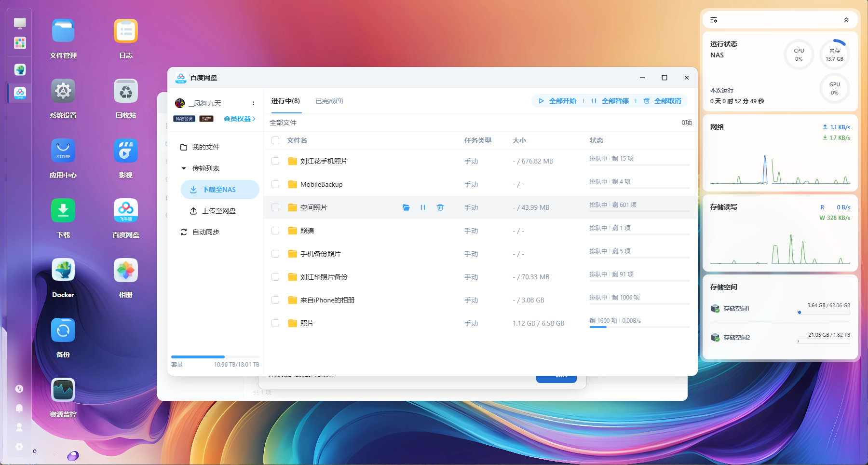Open settings gear in left dock
This screenshot has height=465, width=868.
pyautogui.click(x=19, y=447)
